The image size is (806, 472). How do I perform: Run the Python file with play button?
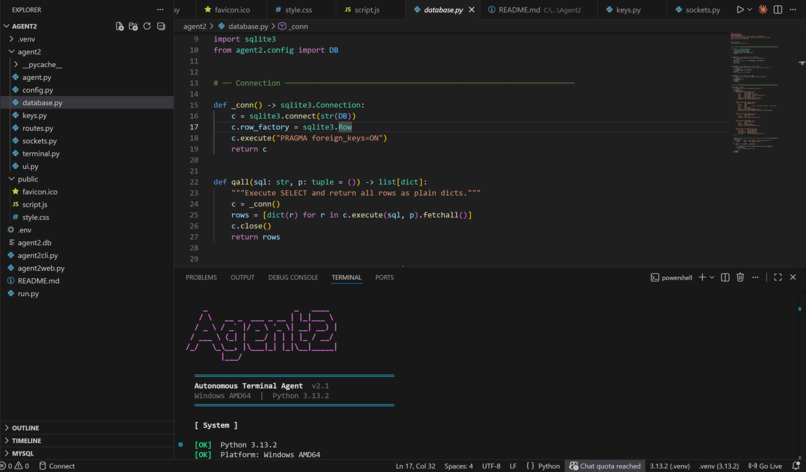point(740,10)
